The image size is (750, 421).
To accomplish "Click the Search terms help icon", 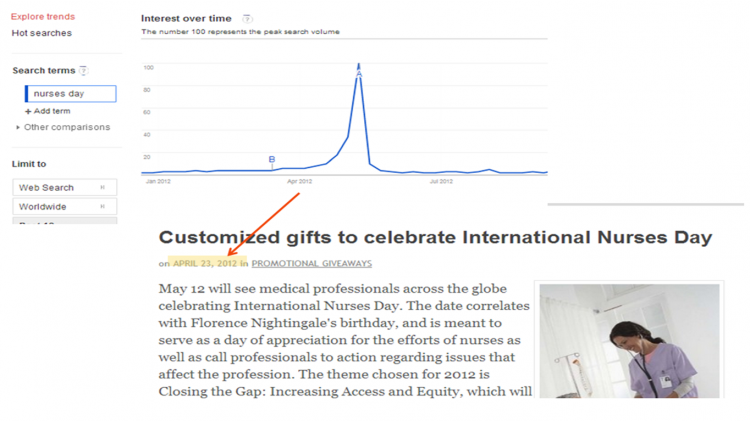I will pyautogui.click(x=84, y=71).
